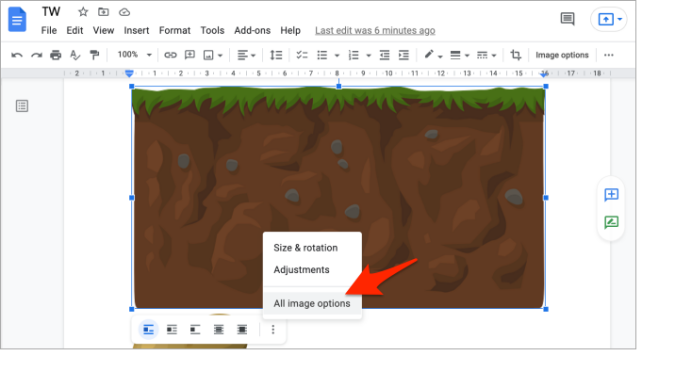The height and width of the screenshot is (388, 675).
Task: Add comment via side margin button
Action: pyautogui.click(x=611, y=195)
